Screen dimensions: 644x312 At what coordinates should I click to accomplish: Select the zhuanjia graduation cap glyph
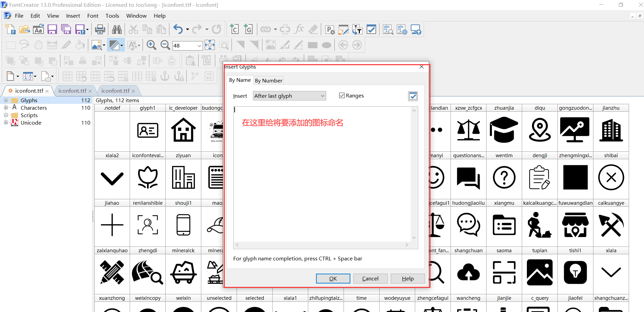point(504,129)
